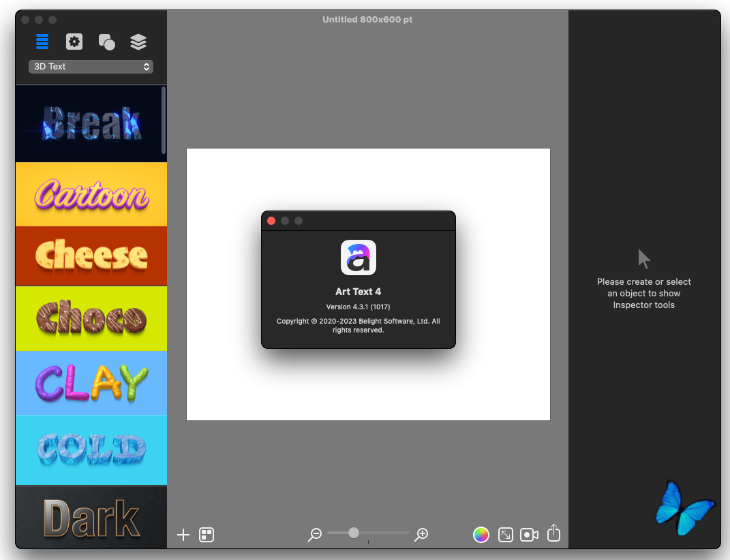The image size is (730, 560).
Task: Click the blue butterfly icon
Action: point(684,508)
